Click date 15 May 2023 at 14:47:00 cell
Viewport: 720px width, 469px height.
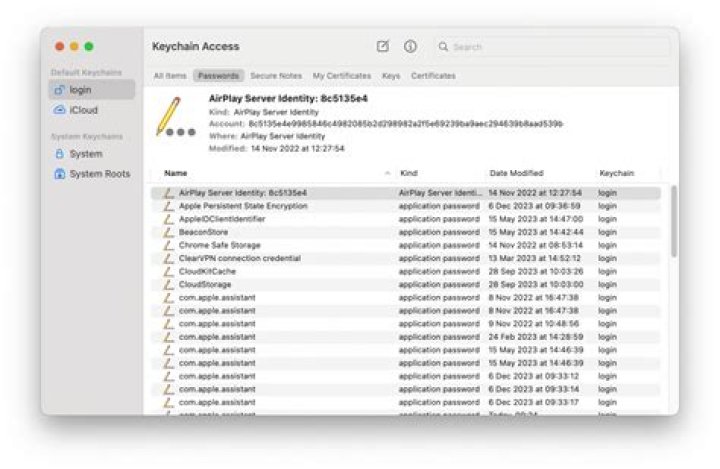click(x=535, y=219)
